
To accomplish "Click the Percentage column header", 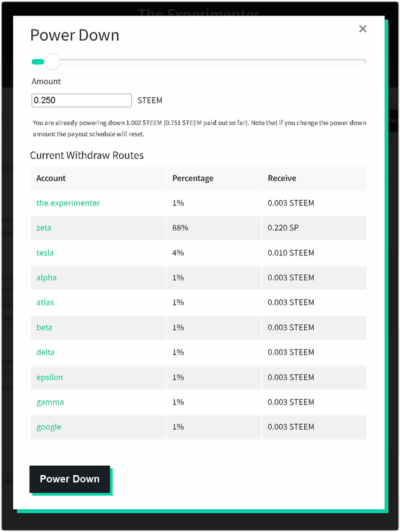I will click(192, 179).
